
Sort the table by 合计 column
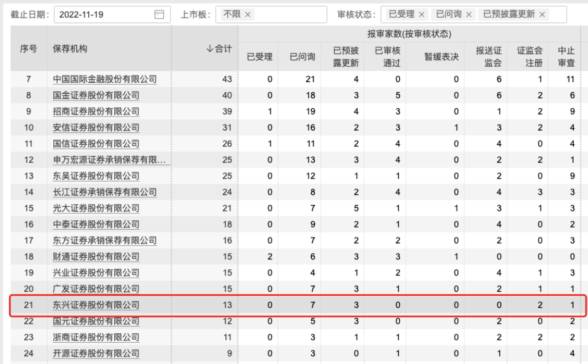(219, 48)
